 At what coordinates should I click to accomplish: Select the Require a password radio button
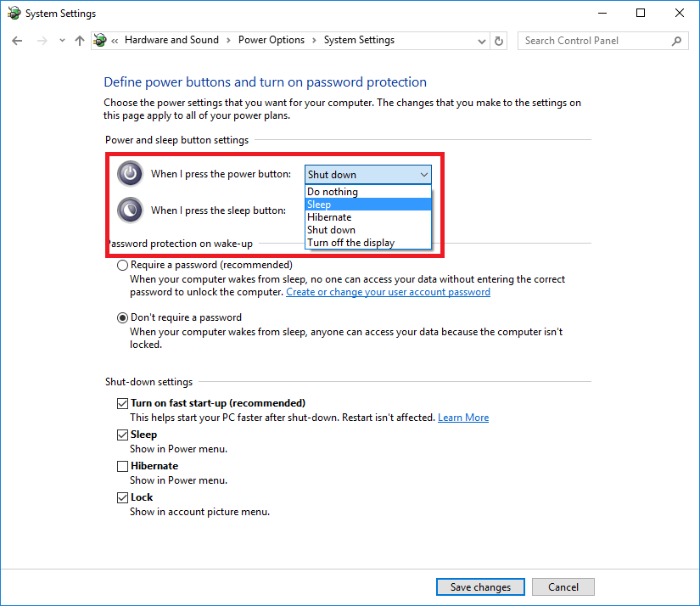coord(122,265)
